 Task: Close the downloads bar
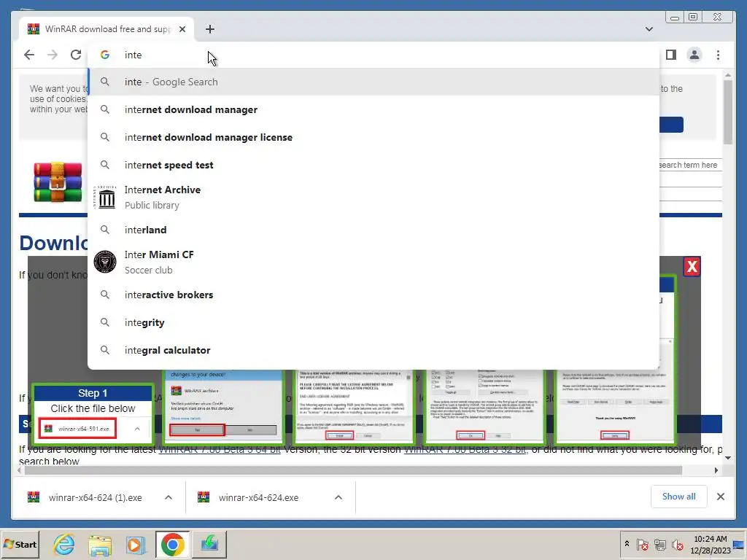pos(721,497)
